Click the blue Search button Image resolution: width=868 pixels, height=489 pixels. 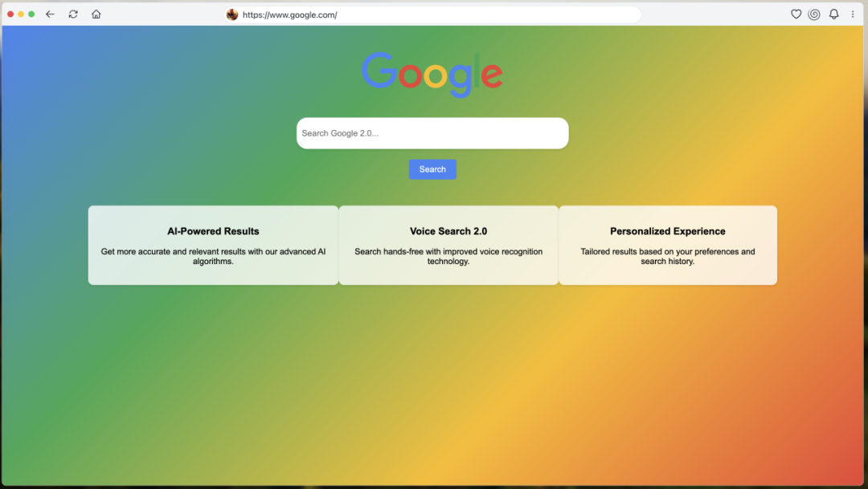point(432,169)
